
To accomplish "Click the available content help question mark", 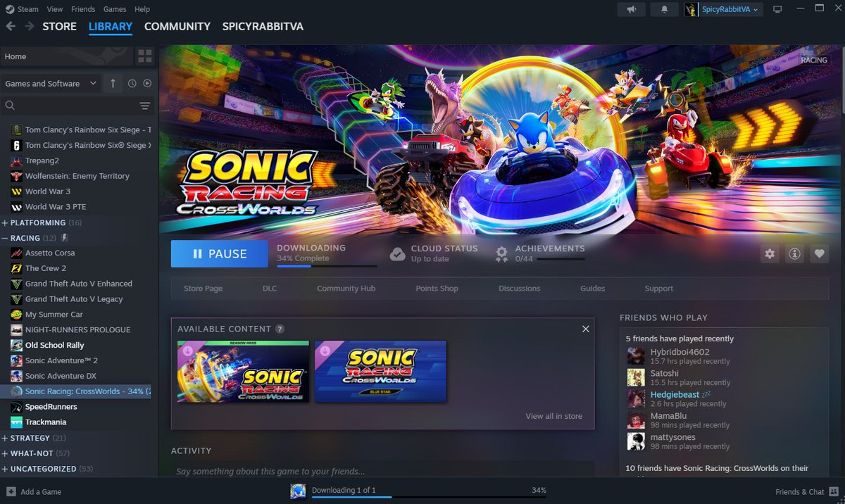I will pyautogui.click(x=280, y=329).
